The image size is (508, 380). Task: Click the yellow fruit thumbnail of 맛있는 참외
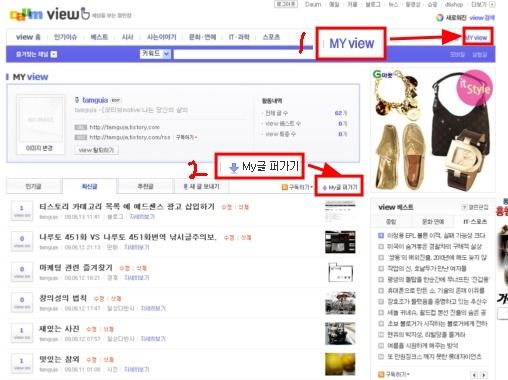340,364
